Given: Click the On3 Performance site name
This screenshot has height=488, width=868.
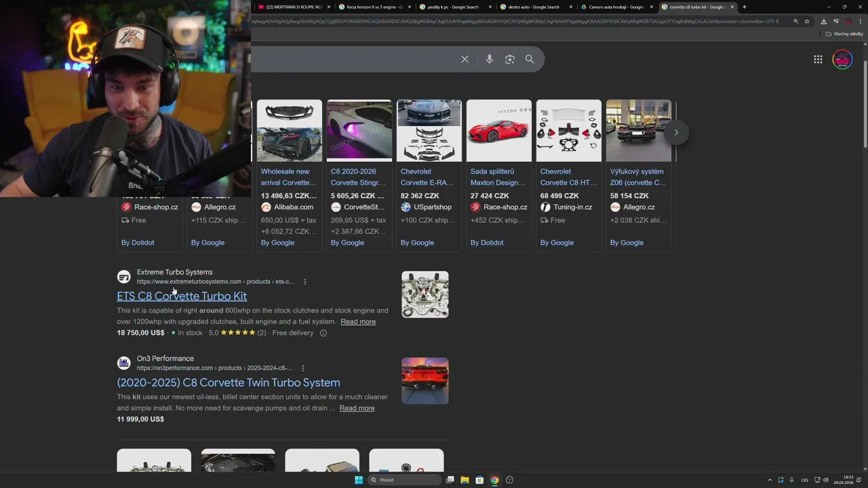Looking at the screenshot, I should tap(165, 359).
